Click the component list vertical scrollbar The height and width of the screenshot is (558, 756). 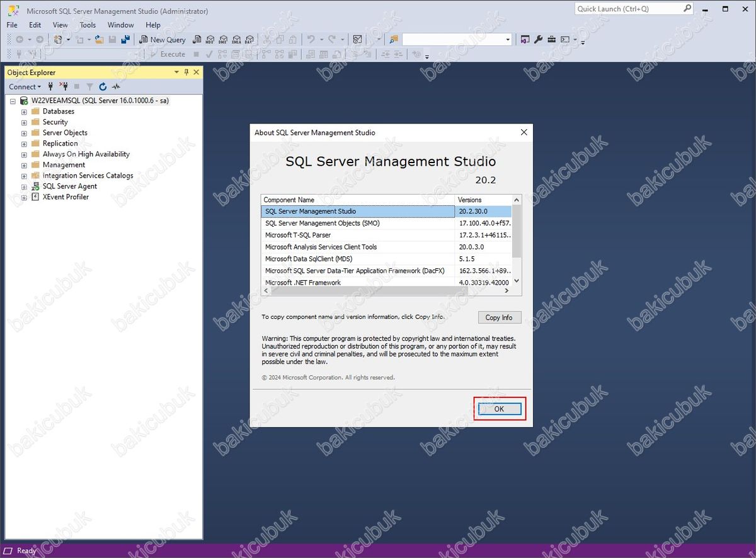coord(517,241)
